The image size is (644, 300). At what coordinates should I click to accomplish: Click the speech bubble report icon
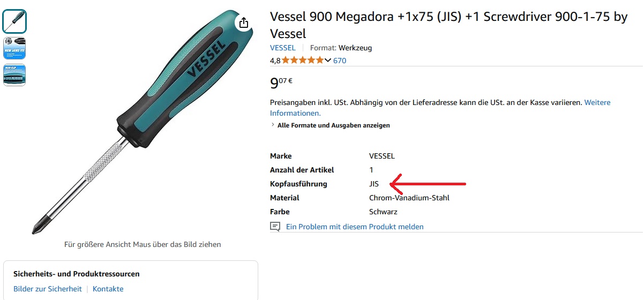[275, 227]
